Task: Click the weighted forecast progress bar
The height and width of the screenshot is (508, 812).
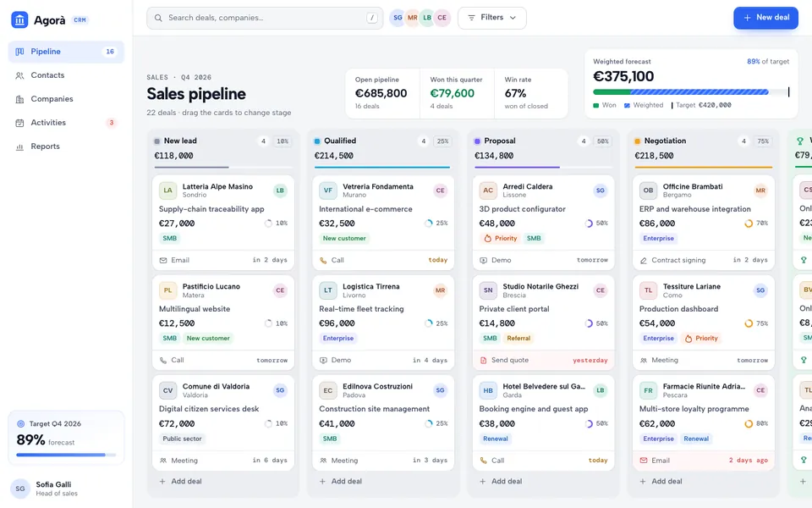Action: [x=691, y=92]
